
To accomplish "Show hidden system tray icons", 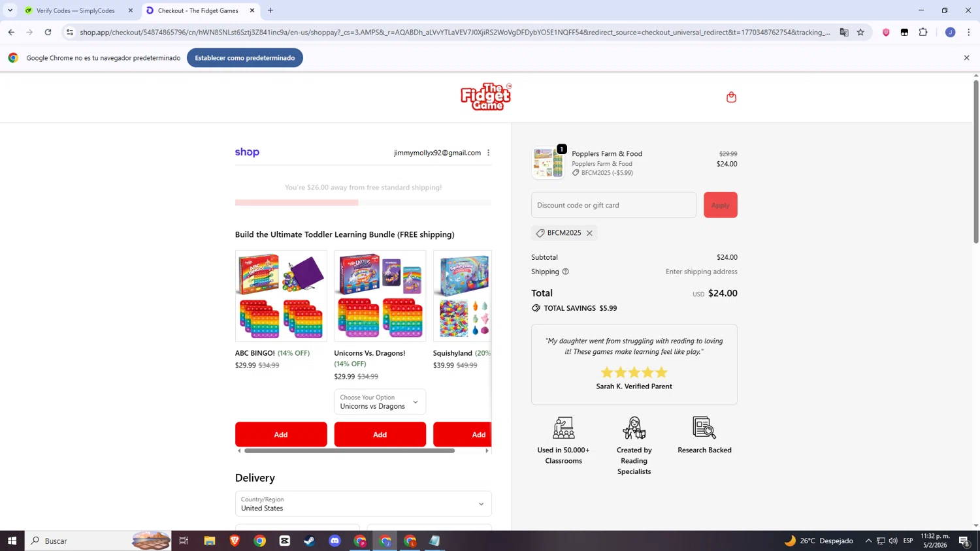I will [x=868, y=541].
